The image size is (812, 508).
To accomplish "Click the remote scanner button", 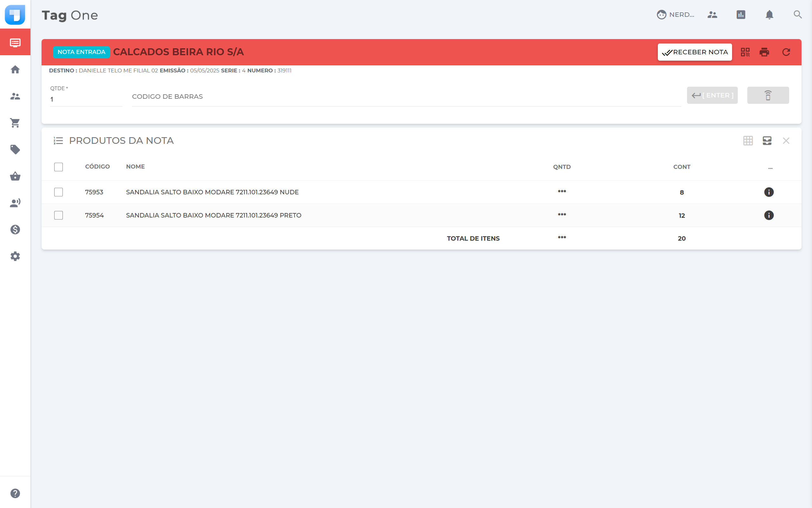I will (768, 96).
